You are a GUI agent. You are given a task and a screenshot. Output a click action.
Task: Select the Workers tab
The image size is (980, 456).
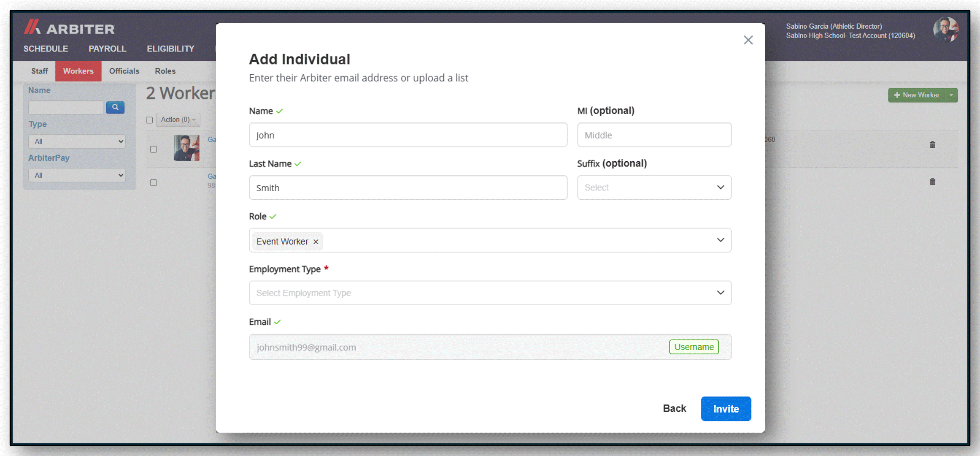coord(78,71)
